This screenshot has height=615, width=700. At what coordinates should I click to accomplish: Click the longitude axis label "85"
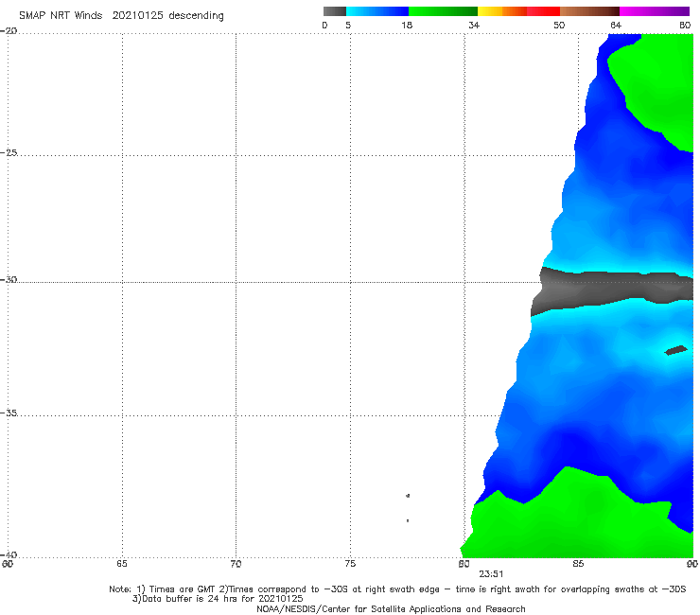(x=578, y=564)
